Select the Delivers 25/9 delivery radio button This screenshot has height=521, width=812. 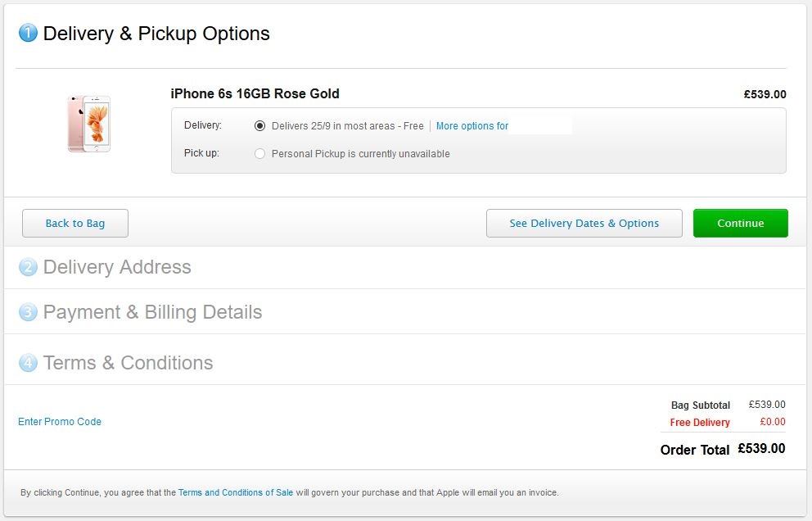pyautogui.click(x=260, y=126)
